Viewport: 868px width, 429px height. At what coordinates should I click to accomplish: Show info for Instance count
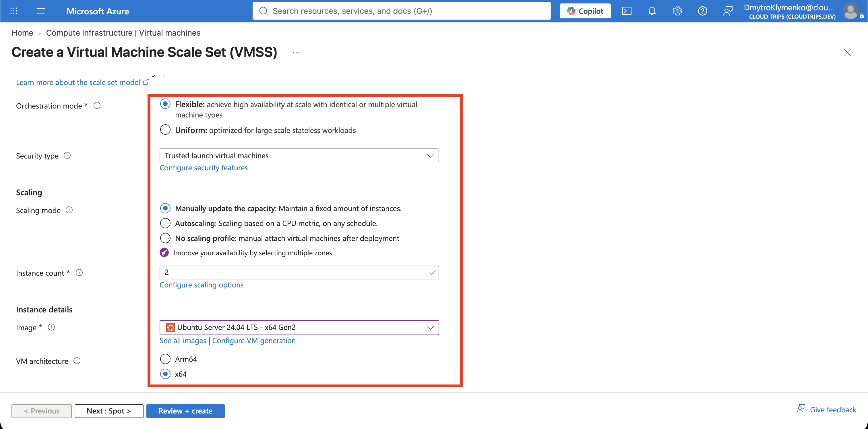tap(79, 273)
